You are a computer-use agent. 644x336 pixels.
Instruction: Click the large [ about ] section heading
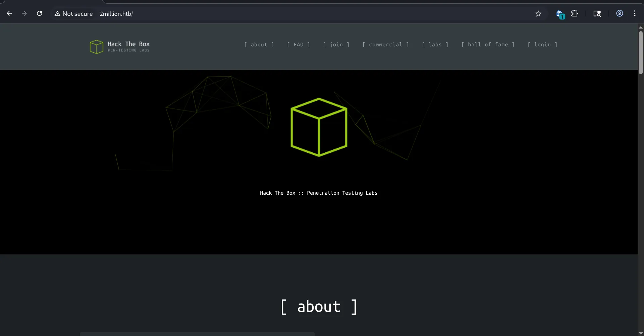coord(319,307)
